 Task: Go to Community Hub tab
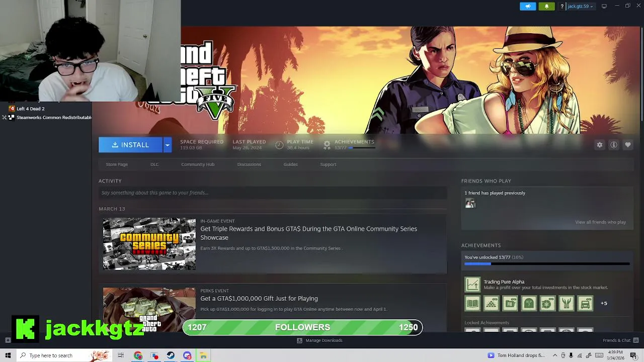198,164
